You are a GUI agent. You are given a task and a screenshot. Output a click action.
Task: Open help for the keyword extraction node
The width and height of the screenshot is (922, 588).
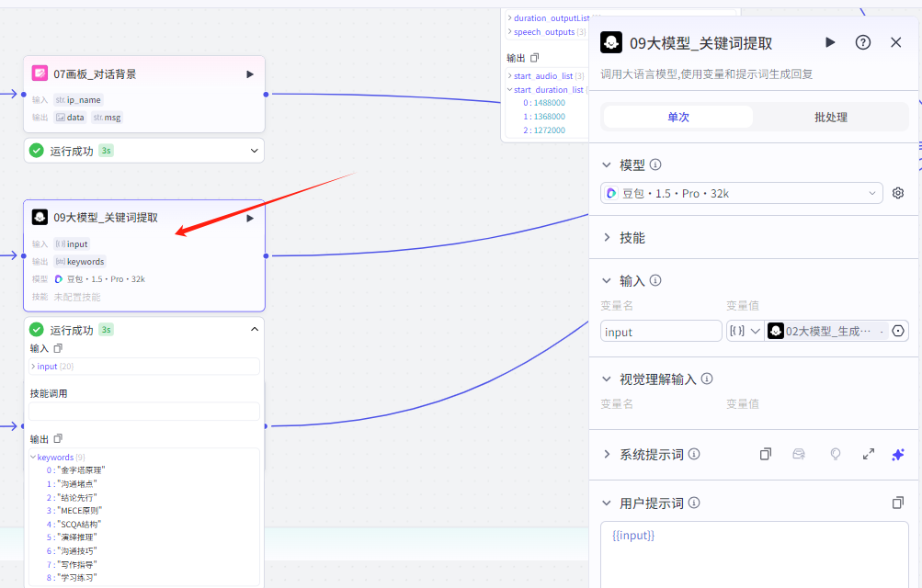862,42
